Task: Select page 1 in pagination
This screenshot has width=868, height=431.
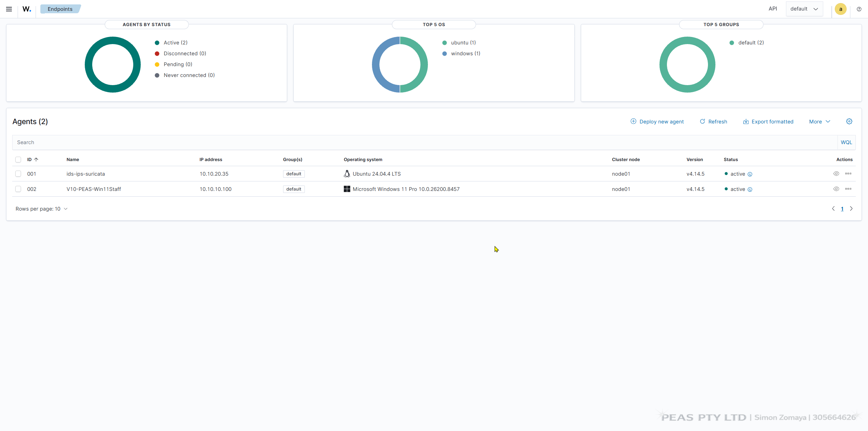Action: tap(842, 209)
